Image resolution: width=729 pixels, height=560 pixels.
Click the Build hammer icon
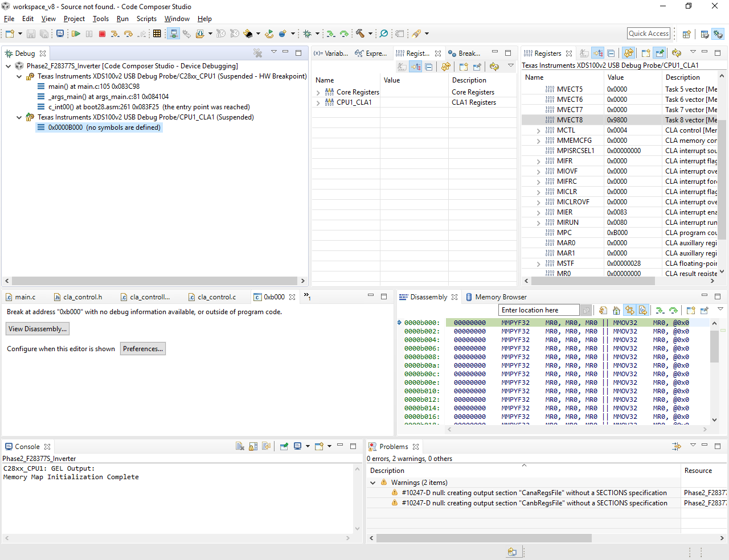(360, 34)
